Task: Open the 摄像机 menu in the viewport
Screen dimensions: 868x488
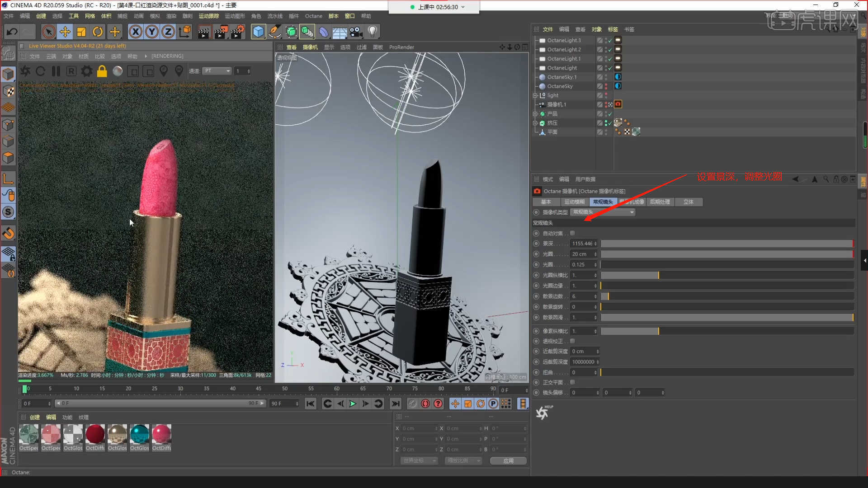Action: [310, 47]
